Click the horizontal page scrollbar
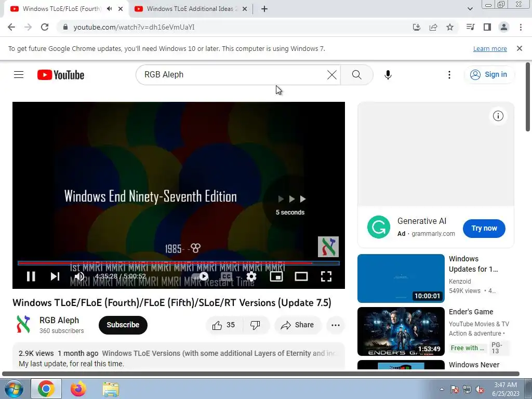This screenshot has height=399, width=532. point(261,374)
